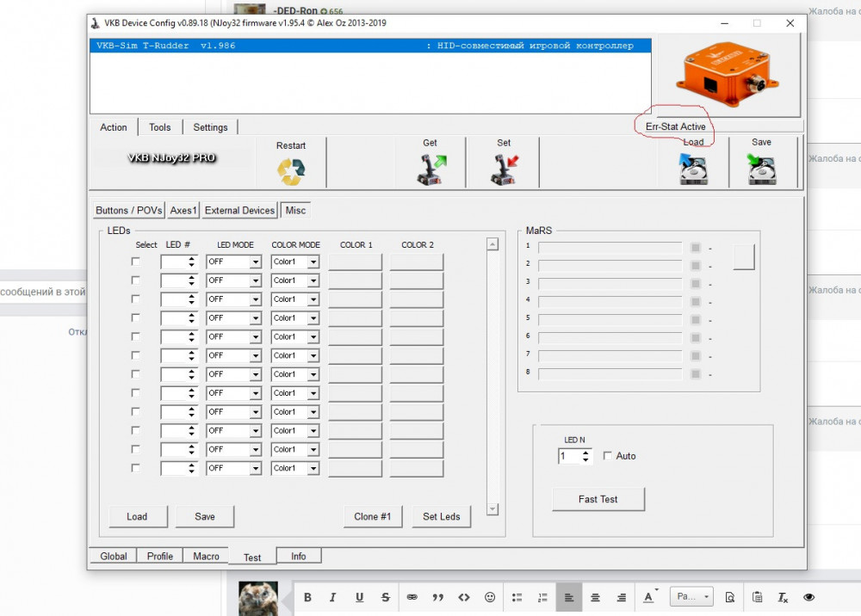Open the emoji picker in editor

click(x=490, y=597)
